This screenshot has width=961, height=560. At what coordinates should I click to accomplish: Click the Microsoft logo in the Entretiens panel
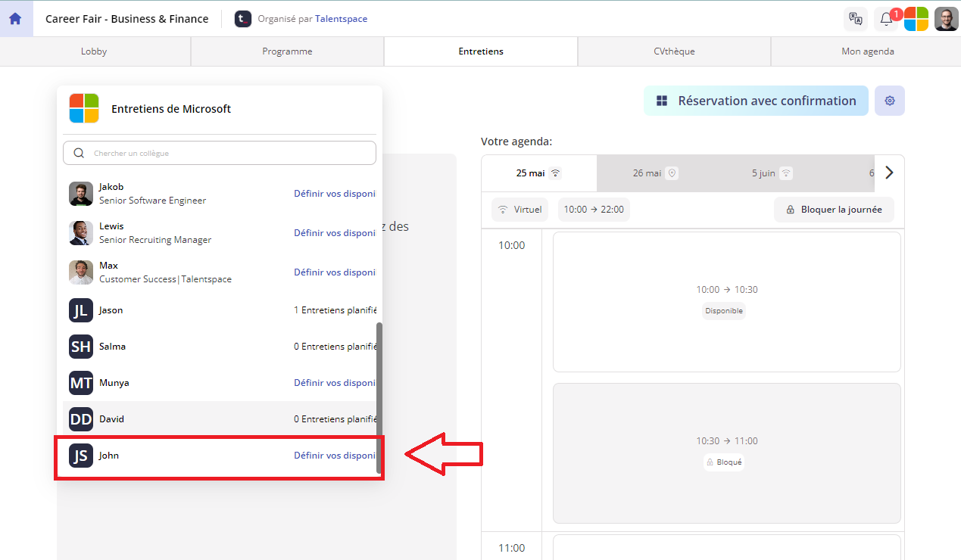pos(84,108)
